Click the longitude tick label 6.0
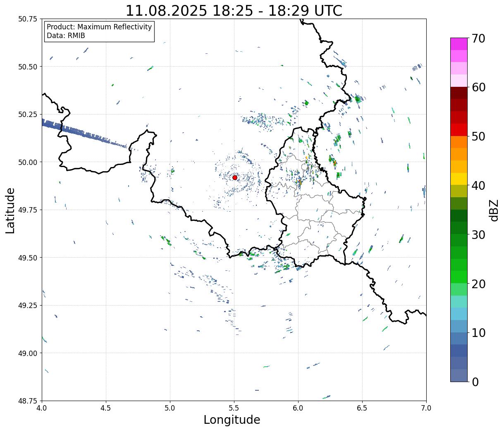 298,408
